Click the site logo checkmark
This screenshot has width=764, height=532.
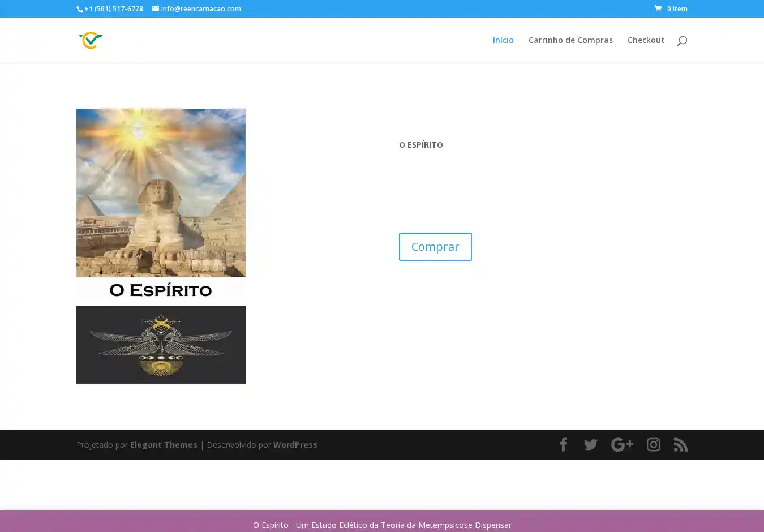(91, 40)
